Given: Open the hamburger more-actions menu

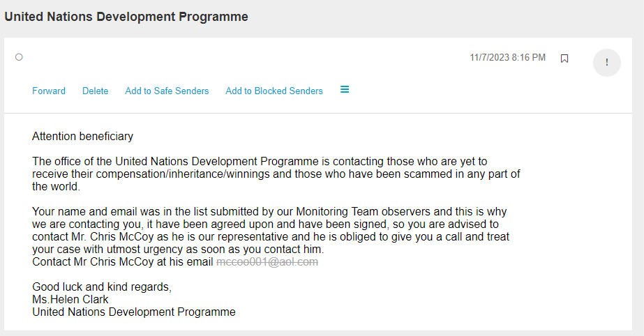Looking at the screenshot, I should 345,90.
